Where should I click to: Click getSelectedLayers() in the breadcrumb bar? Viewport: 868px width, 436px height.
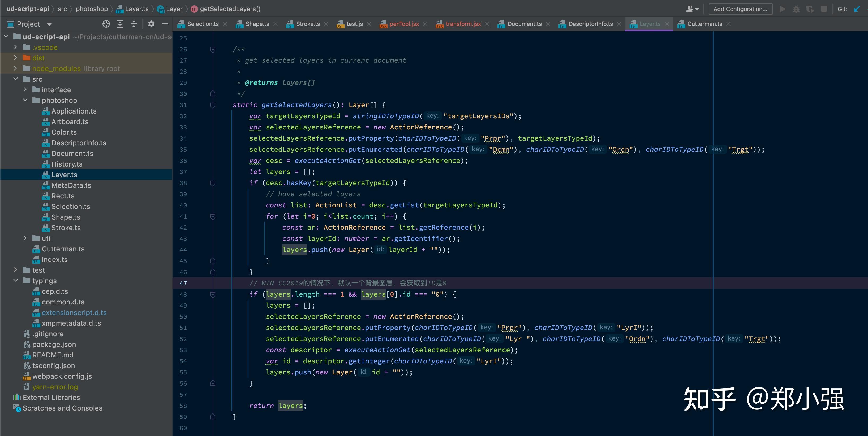(x=230, y=9)
